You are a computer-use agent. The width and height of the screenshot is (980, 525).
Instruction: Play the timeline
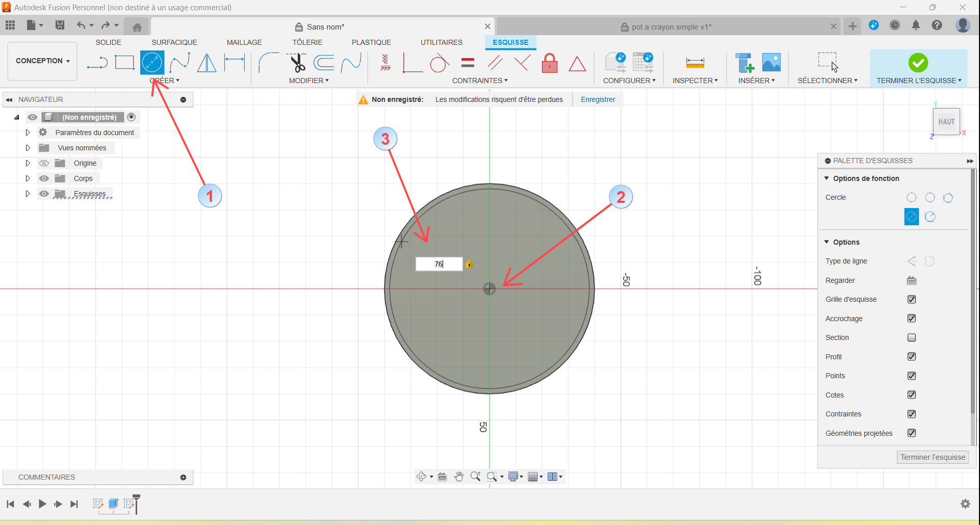(x=42, y=504)
